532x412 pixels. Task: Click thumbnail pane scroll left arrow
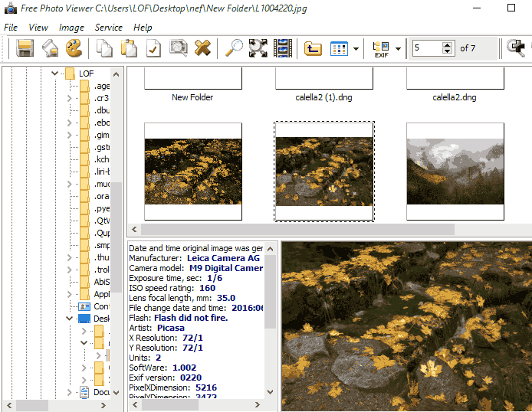pos(134,230)
